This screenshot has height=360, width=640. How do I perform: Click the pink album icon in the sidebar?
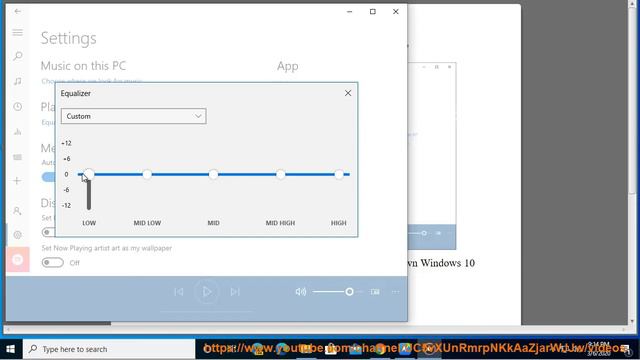click(x=18, y=259)
